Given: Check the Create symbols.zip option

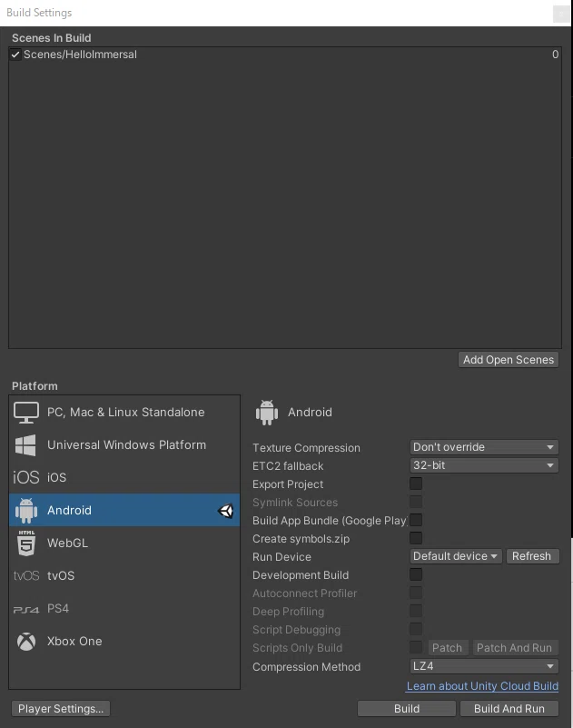Looking at the screenshot, I should tap(416, 538).
